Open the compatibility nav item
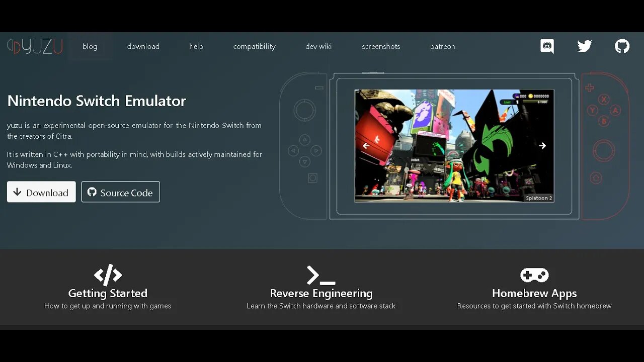 click(255, 46)
